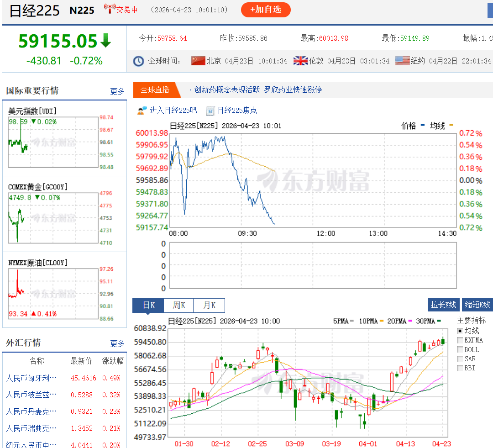493x448 pixels.
Task: Enable the EXPMA indicator checkbox
Action: tap(460, 340)
